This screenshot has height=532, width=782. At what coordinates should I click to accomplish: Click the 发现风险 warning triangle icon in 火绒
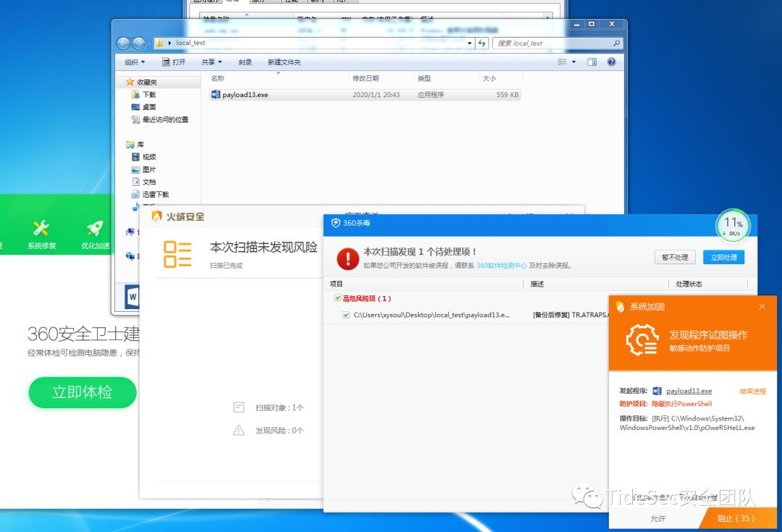[239, 430]
